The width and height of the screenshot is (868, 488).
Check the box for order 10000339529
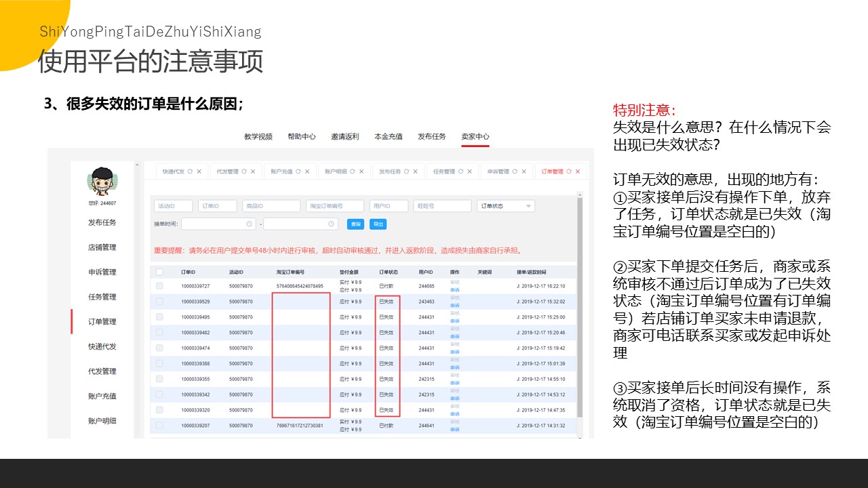(x=159, y=302)
